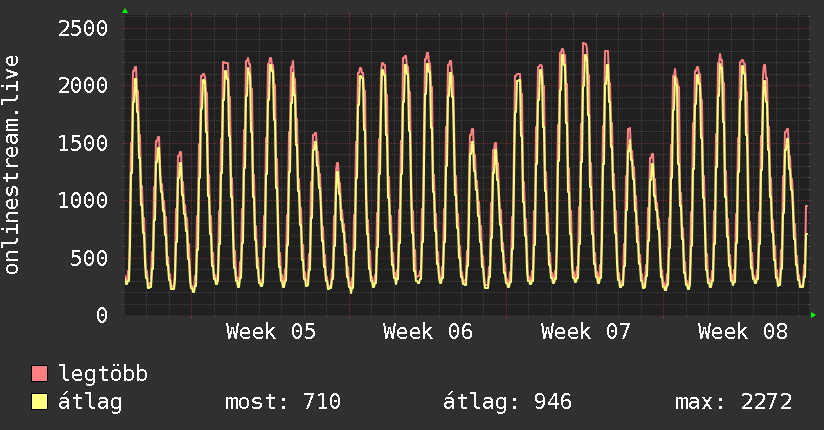The height and width of the screenshot is (430, 824).
Task: Click the 0 origin Y-axis label
Action: pyautogui.click(x=101, y=315)
